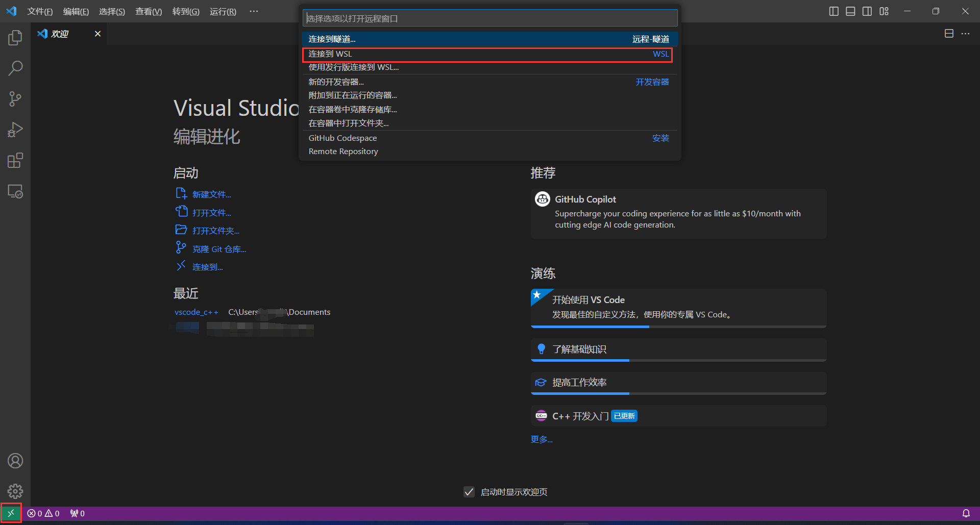Viewport: 980px width, 525px height.
Task: Open 开始使用 VS Code walkthrough
Action: [x=678, y=308]
